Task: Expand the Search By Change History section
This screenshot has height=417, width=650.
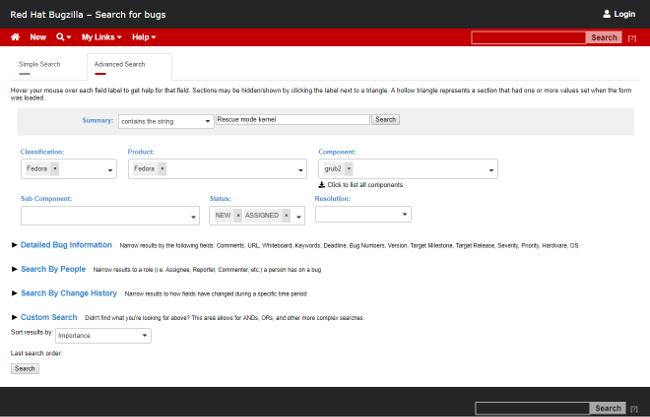Action: tap(69, 293)
